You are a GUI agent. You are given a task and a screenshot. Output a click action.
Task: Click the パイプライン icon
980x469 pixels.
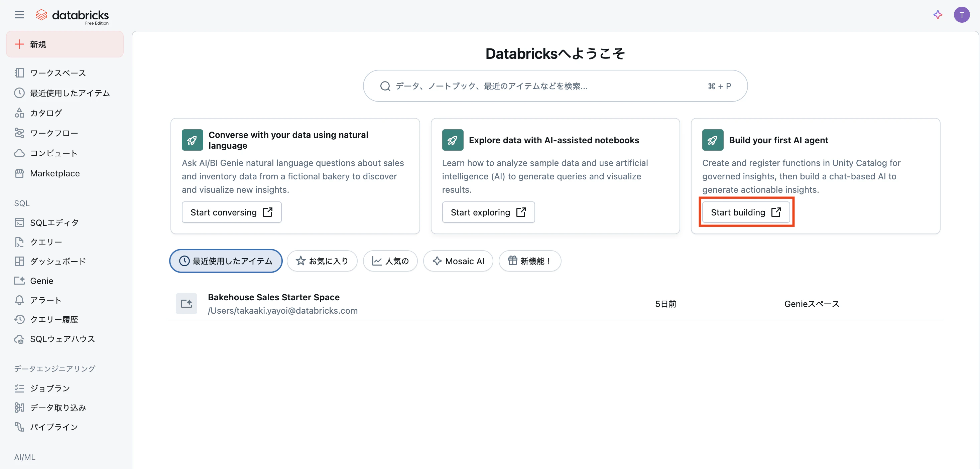19,427
